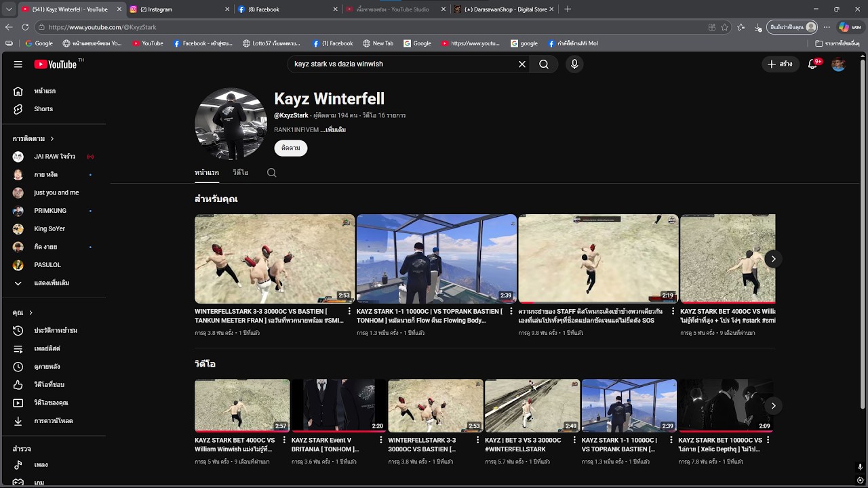Open watch history in sidebar
The image size is (868, 488).
(x=54, y=331)
